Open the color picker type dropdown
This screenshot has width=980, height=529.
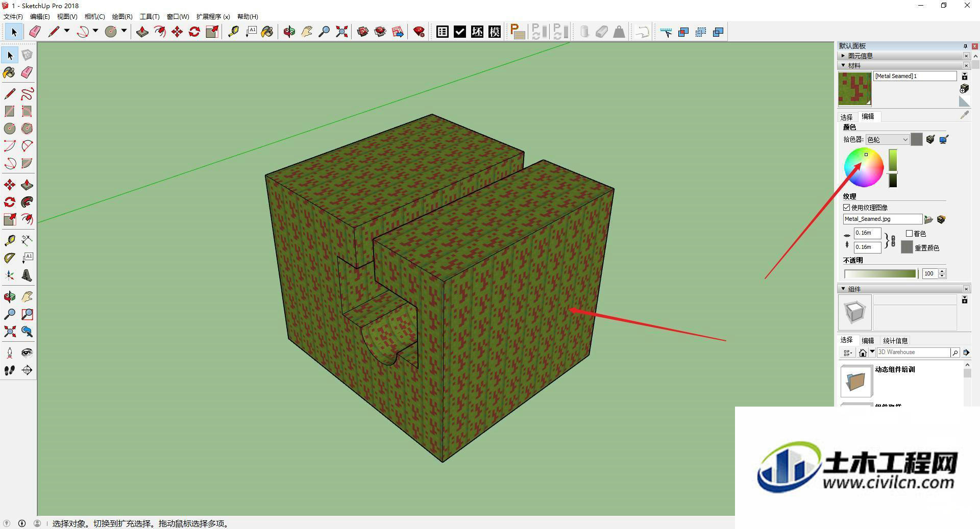(888, 139)
